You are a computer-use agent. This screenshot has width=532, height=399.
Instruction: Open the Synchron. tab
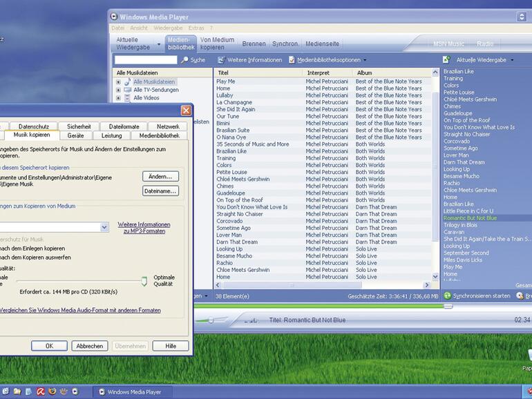285,43
